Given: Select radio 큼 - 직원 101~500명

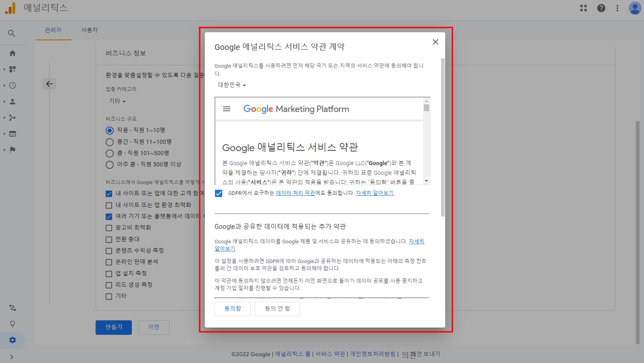Looking at the screenshot, I should point(109,153).
